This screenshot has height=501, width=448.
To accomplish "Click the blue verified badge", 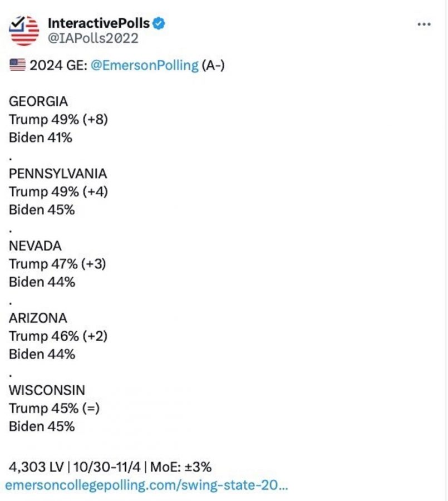I will (x=160, y=23).
